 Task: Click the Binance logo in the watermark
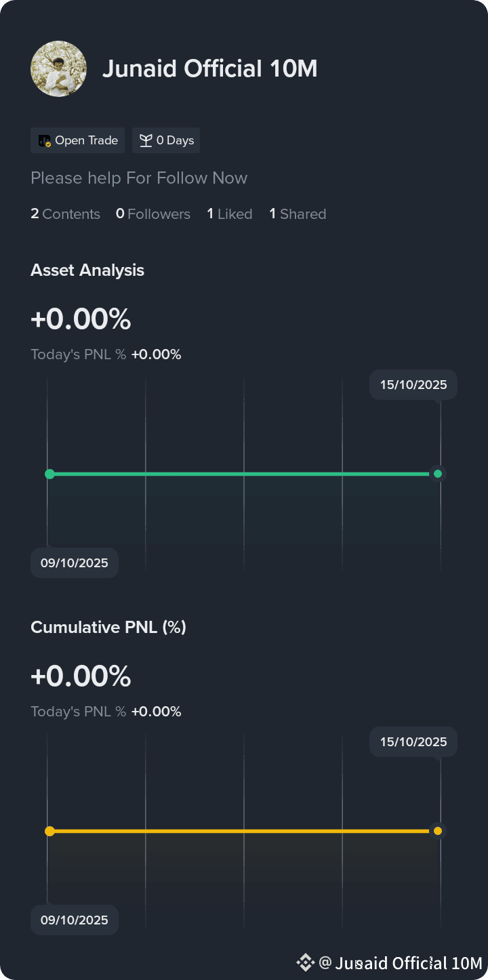305,962
